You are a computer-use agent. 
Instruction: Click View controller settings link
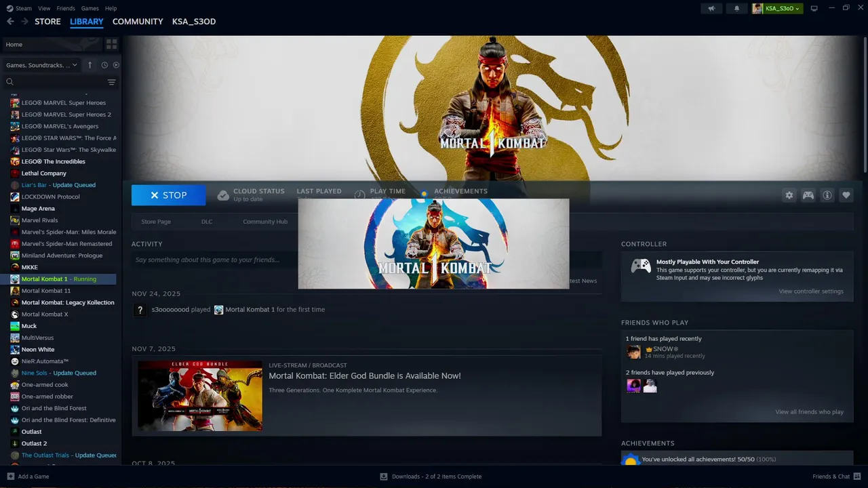(x=811, y=291)
